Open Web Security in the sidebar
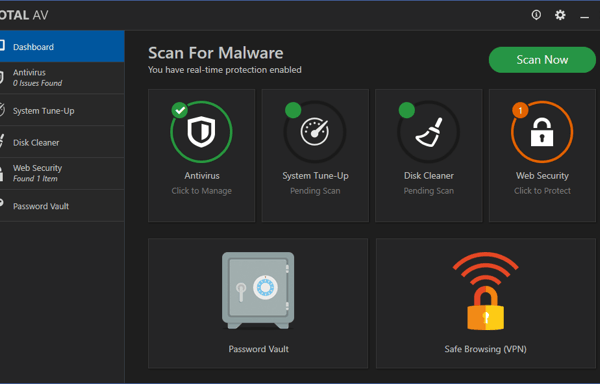Screen dimensions: 600x384 tap(62, 174)
